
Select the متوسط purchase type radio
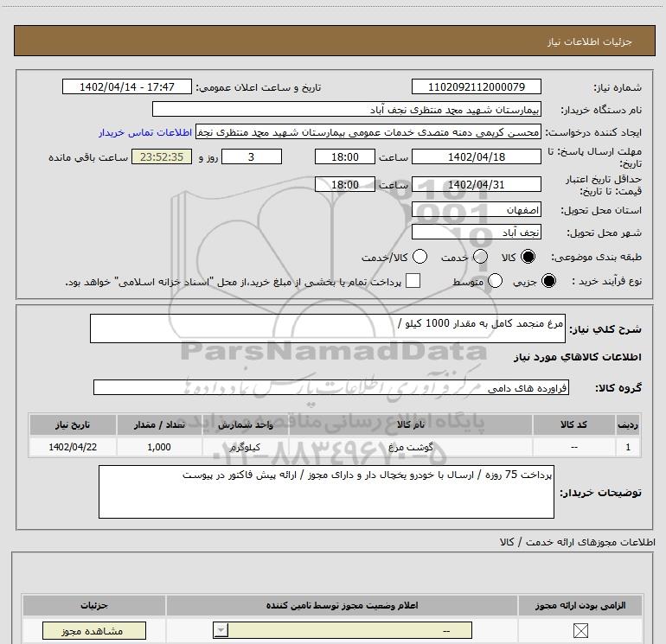click(x=495, y=281)
